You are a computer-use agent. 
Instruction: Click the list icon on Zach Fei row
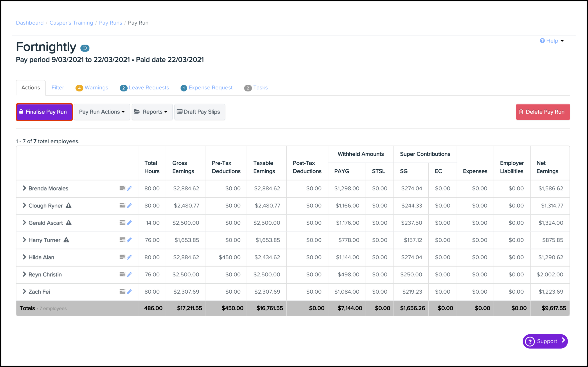[122, 291]
